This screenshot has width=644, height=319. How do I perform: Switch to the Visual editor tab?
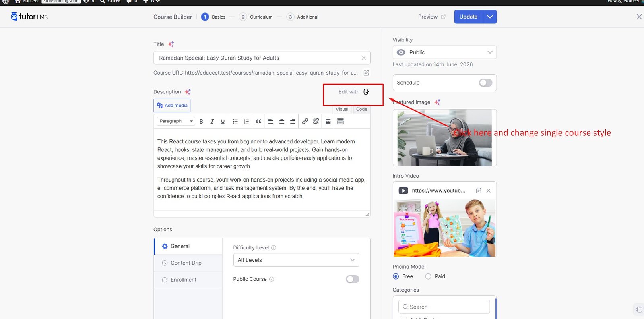coord(342,109)
